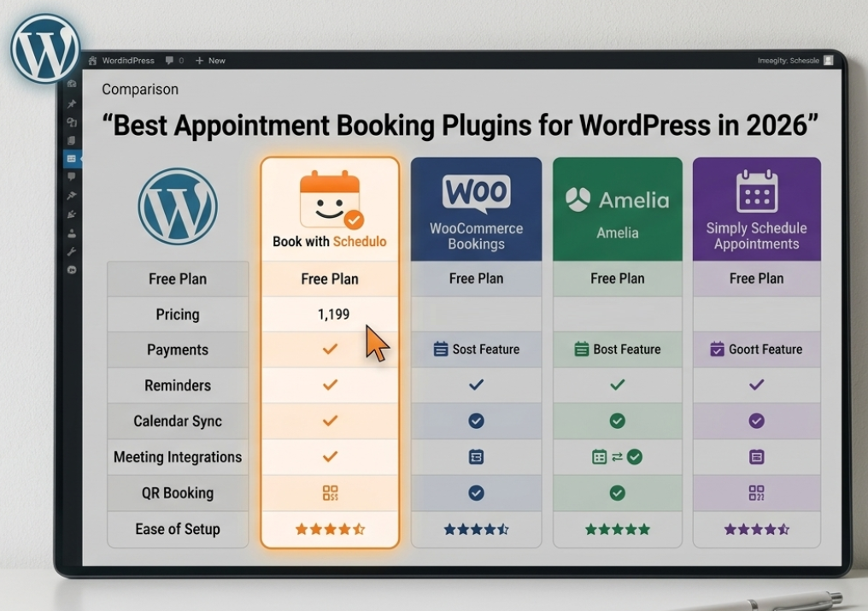The height and width of the screenshot is (611, 868).
Task: Click the 1,199 pricing value
Action: point(333,314)
